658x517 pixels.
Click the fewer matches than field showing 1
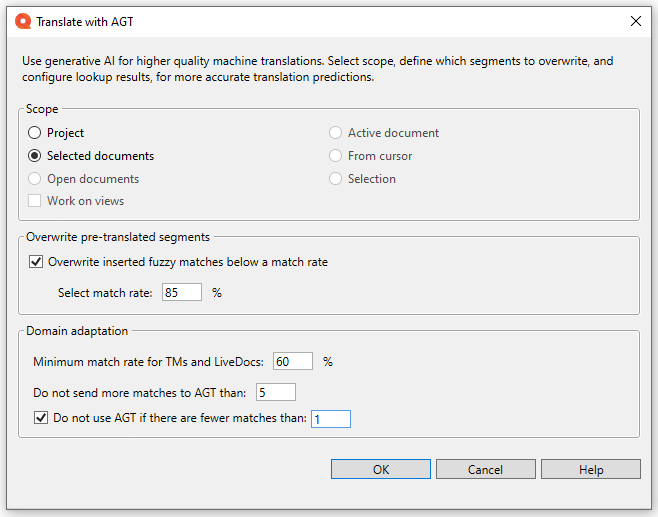pyautogui.click(x=331, y=419)
